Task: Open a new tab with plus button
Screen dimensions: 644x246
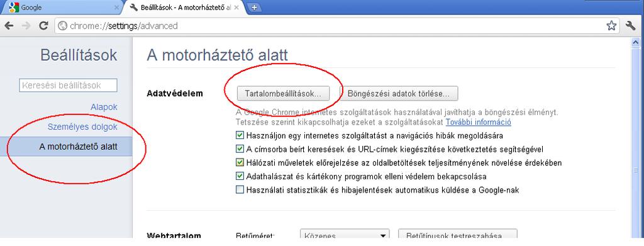Action: click(x=254, y=8)
